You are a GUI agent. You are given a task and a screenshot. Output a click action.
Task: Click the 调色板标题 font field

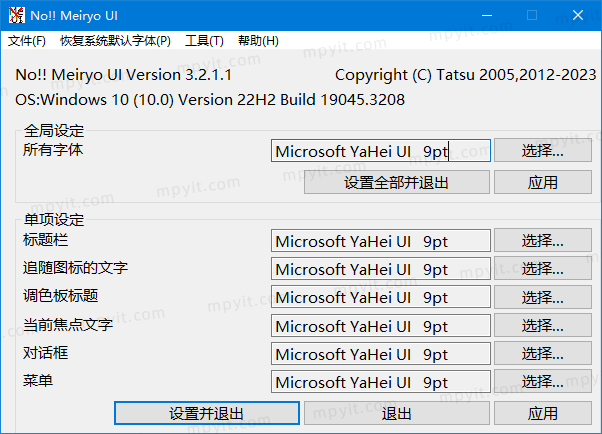(380, 297)
